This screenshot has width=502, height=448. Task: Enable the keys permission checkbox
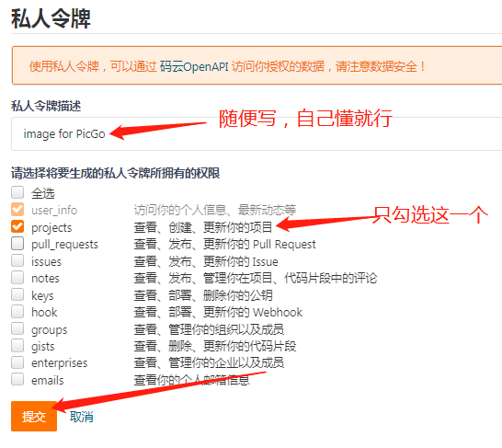coord(17,294)
